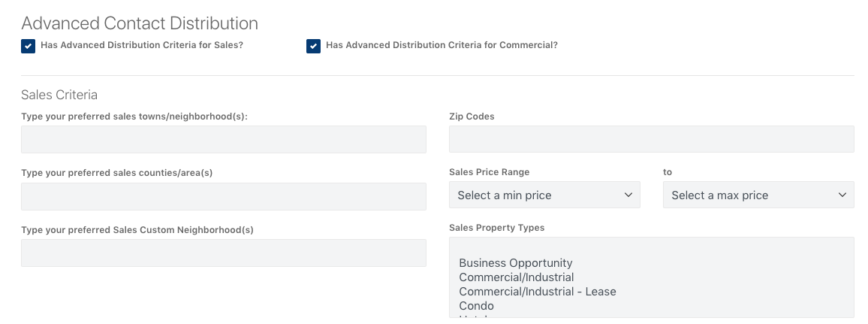This screenshot has width=868, height=324.
Task: Click the "Has Advanced Distribution Criteria for Sales?" label
Action: pyautogui.click(x=142, y=45)
